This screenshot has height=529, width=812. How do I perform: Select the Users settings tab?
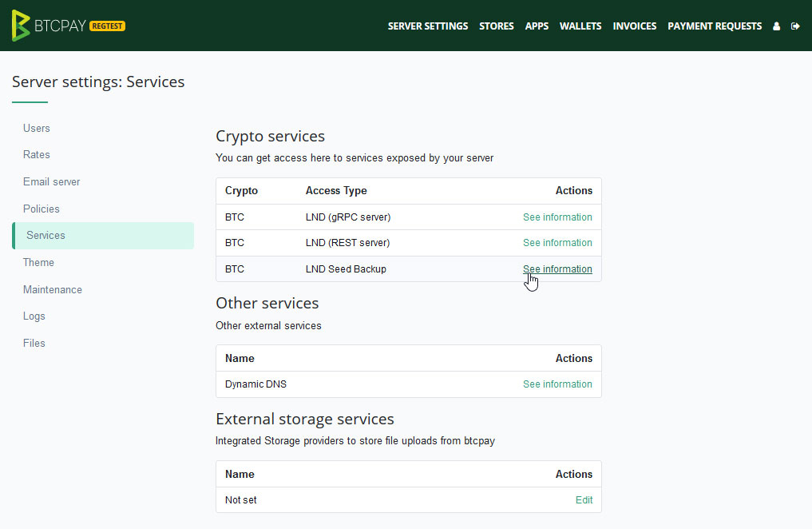(x=36, y=128)
